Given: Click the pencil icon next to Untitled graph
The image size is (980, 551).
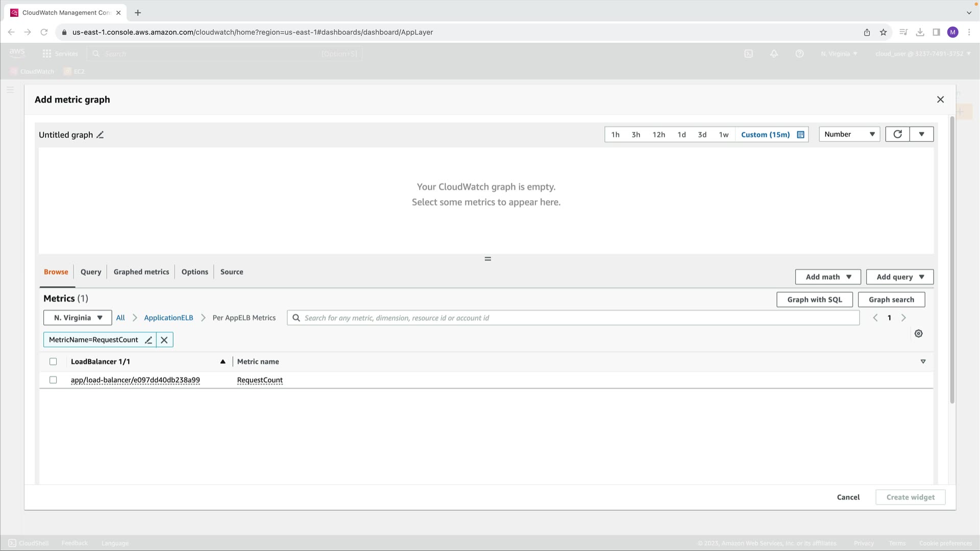Looking at the screenshot, I should (x=100, y=135).
